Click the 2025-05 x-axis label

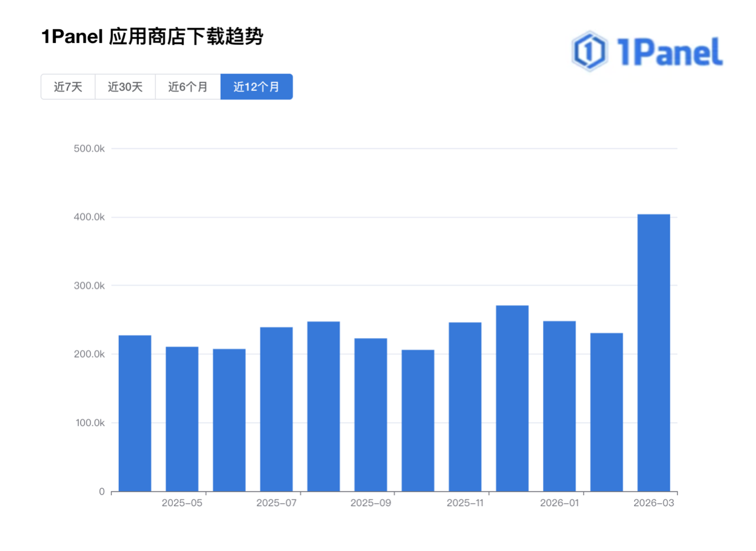click(182, 503)
